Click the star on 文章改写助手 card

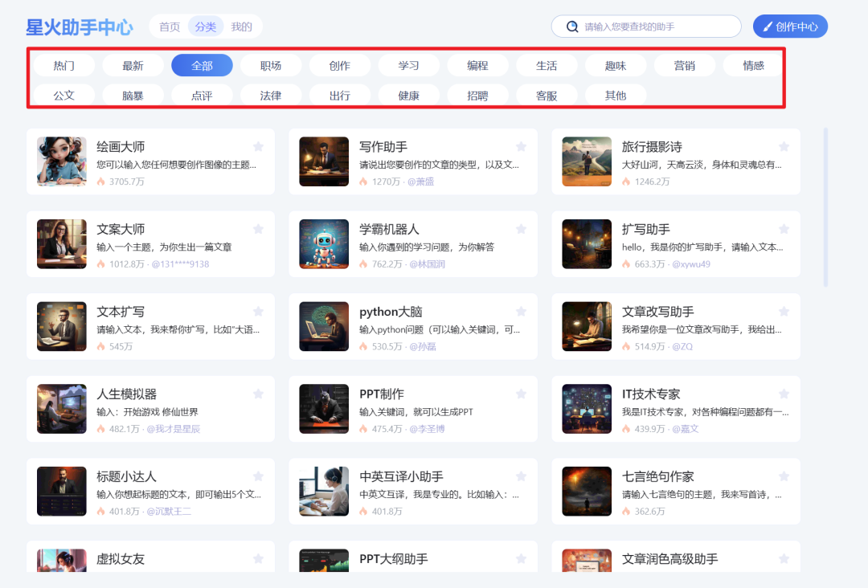click(784, 312)
